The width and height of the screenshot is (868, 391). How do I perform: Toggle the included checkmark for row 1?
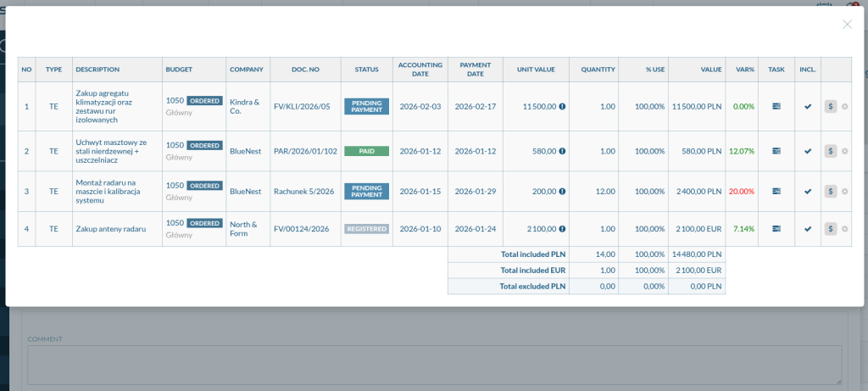pyautogui.click(x=808, y=107)
